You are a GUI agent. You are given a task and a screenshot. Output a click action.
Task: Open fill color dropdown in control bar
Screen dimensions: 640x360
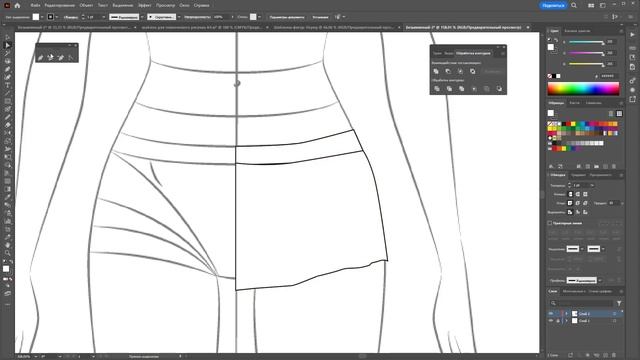tap(42, 17)
